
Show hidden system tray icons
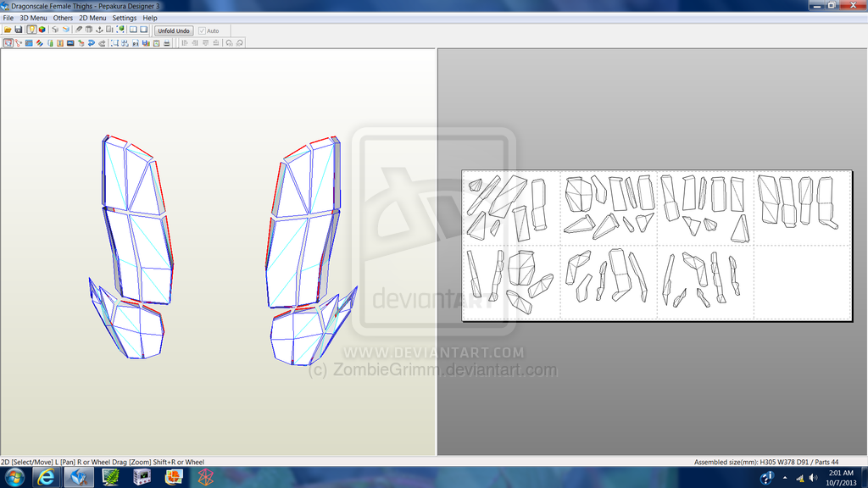(784, 478)
